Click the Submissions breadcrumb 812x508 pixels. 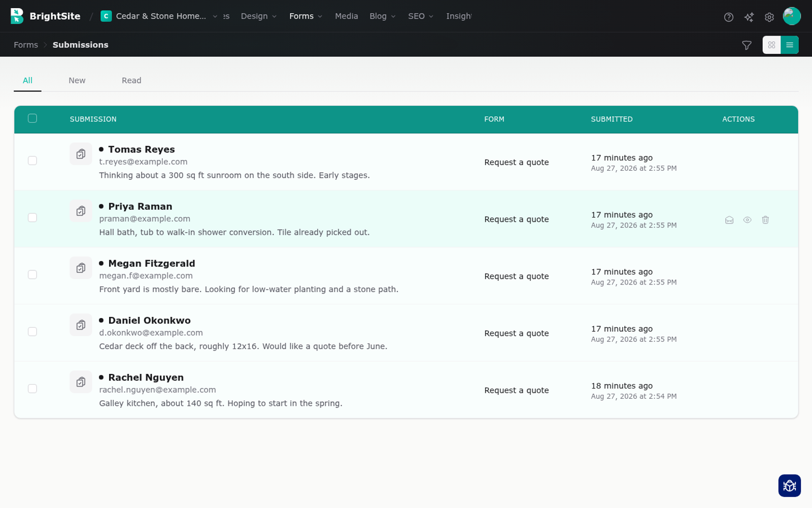(81, 45)
